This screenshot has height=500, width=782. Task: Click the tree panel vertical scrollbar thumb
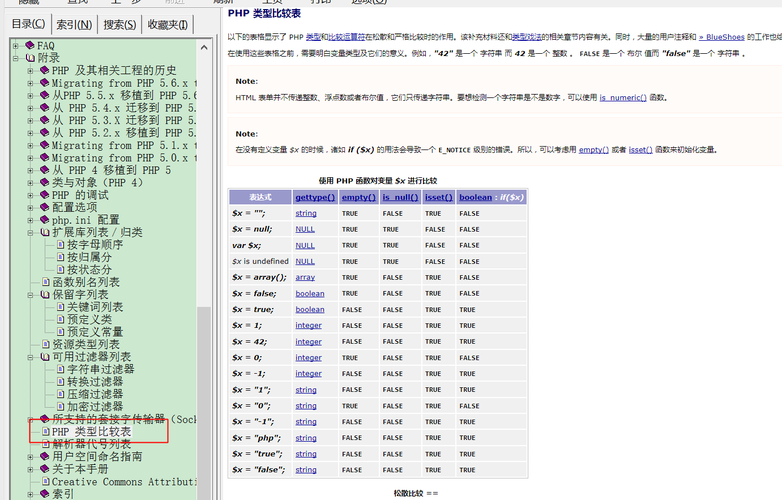pyautogui.click(x=203, y=403)
